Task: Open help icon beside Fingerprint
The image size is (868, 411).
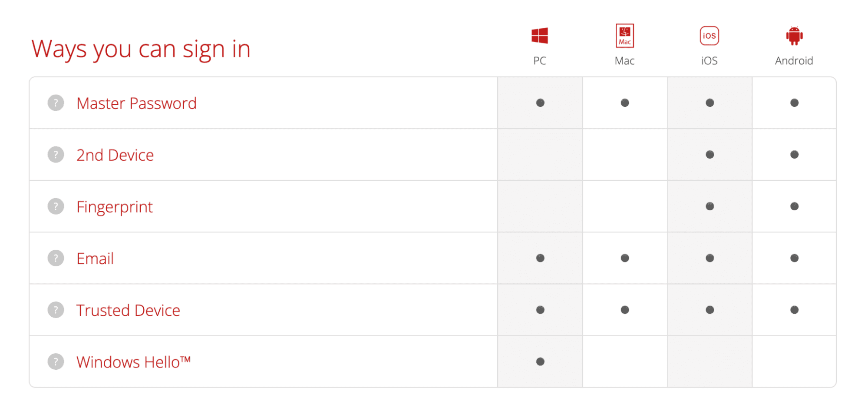Action: (56, 206)
